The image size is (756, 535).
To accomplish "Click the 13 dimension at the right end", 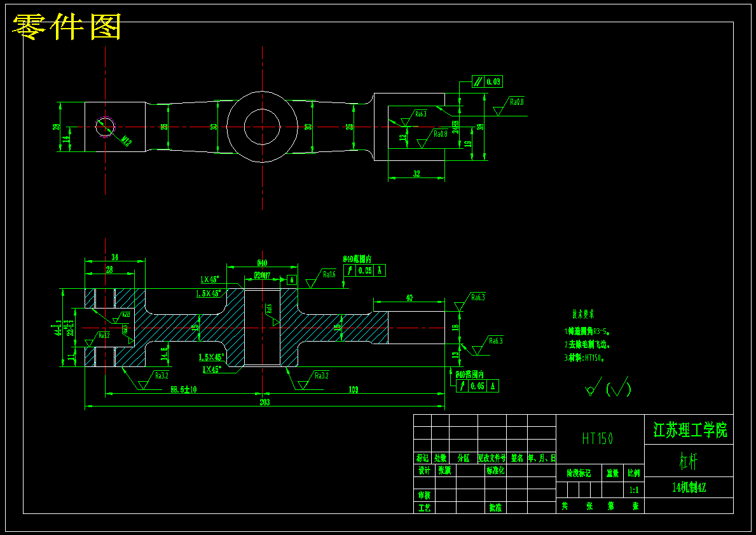I will pos(455,356).
